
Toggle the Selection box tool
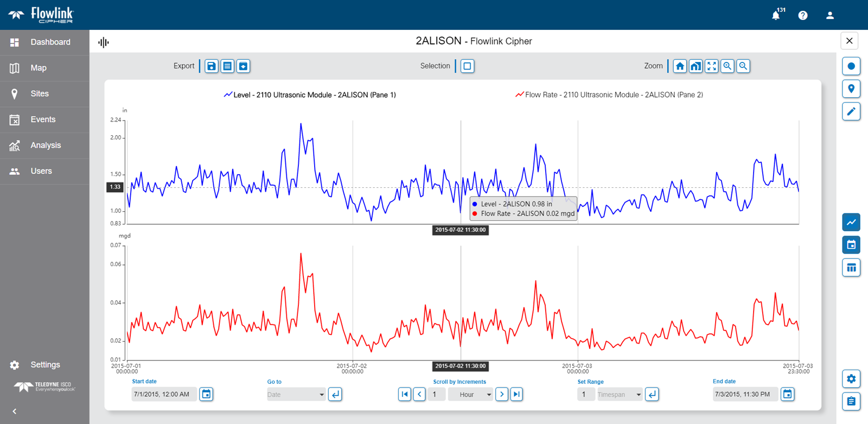[467, 66]
